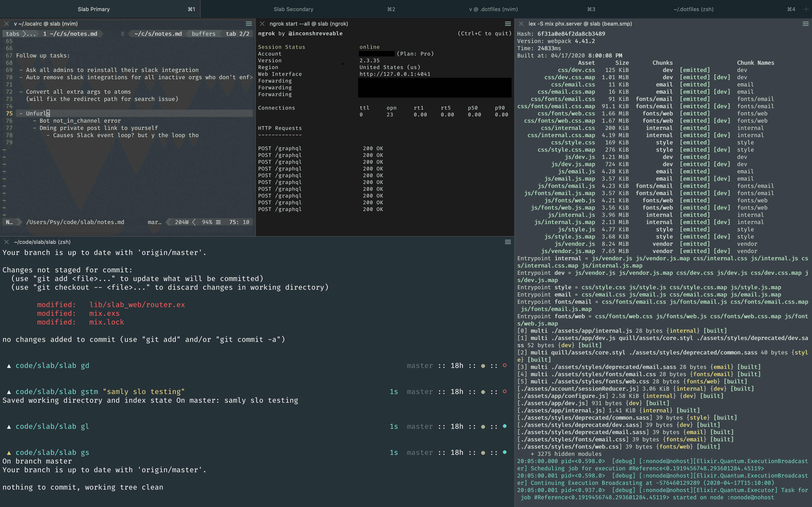
Task: Click the 94% scroll position indicator
Action: tap(207, 222)
